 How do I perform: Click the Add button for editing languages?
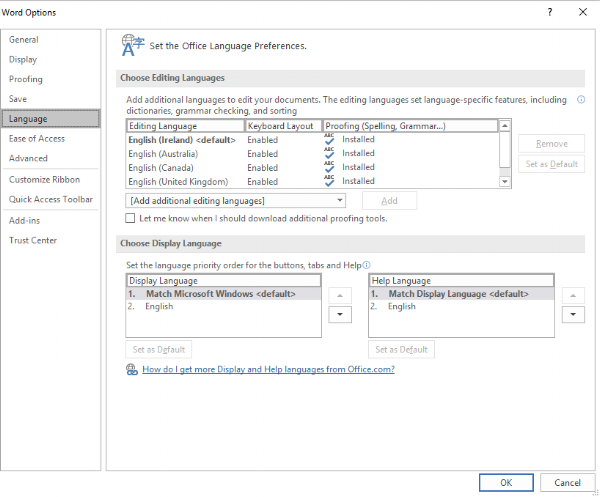pos(389,200)
